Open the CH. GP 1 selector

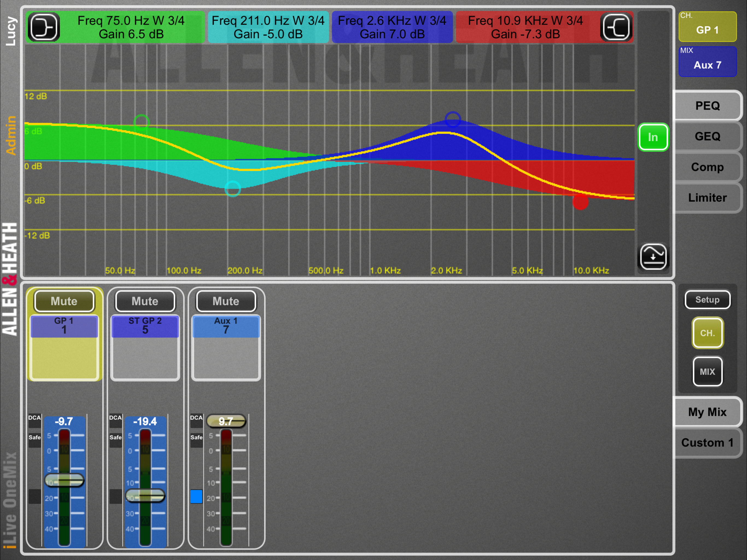point(707,27)
